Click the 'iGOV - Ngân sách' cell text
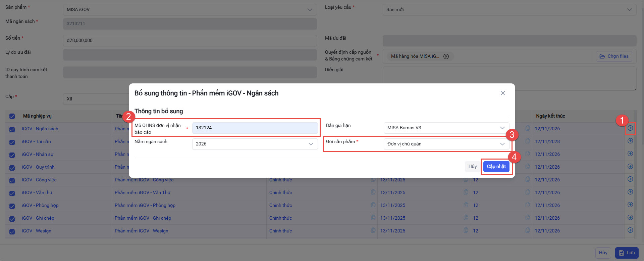Viewport: 644px width, 261px height. tap(40, 129)
